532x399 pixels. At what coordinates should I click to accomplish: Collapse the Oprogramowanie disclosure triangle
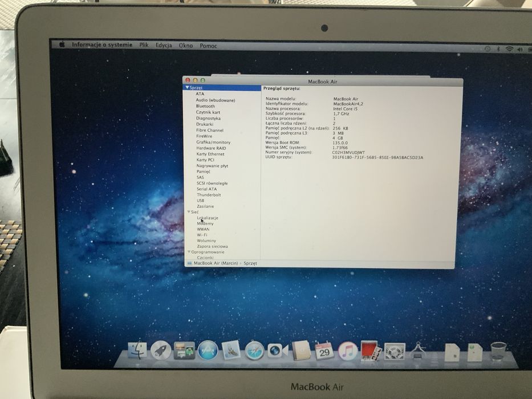coord(189,252)
